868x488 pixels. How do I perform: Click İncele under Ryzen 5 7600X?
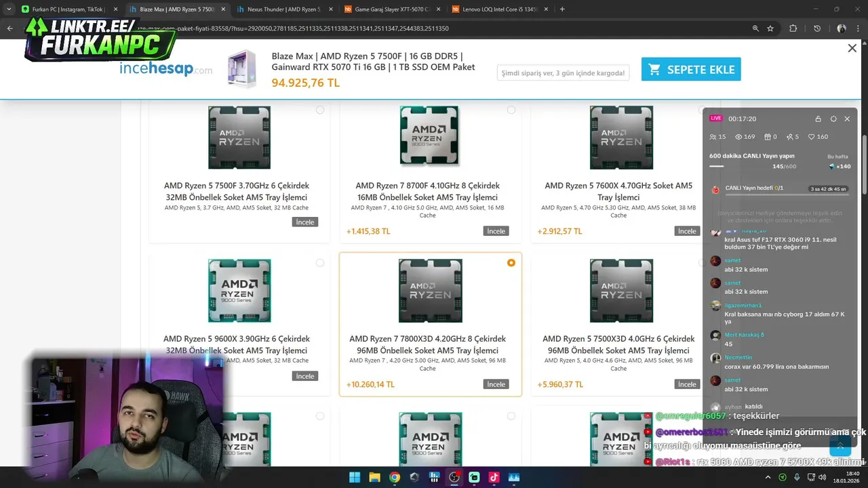[x=687, y=231]
